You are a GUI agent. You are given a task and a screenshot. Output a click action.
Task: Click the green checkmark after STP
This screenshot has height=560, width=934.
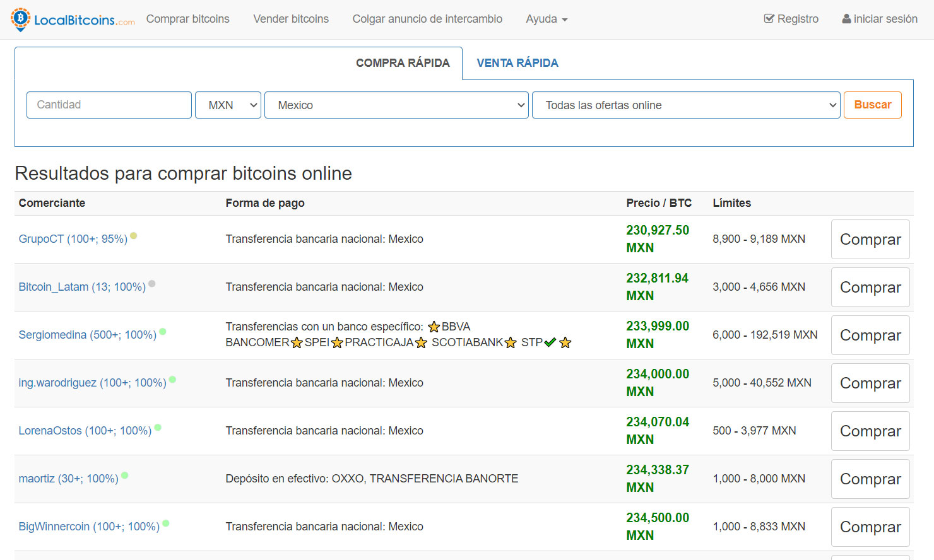(550, 342)
